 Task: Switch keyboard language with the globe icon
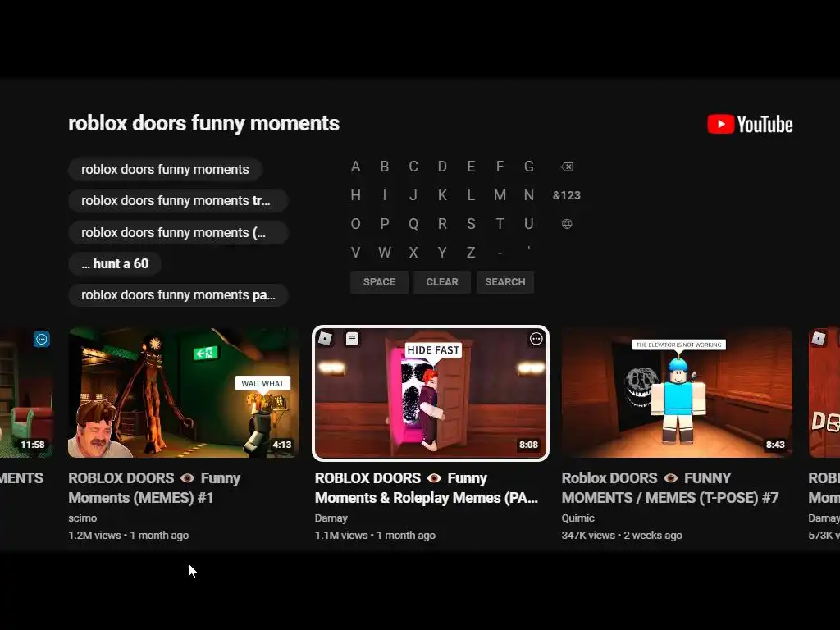tap(567, 224)
